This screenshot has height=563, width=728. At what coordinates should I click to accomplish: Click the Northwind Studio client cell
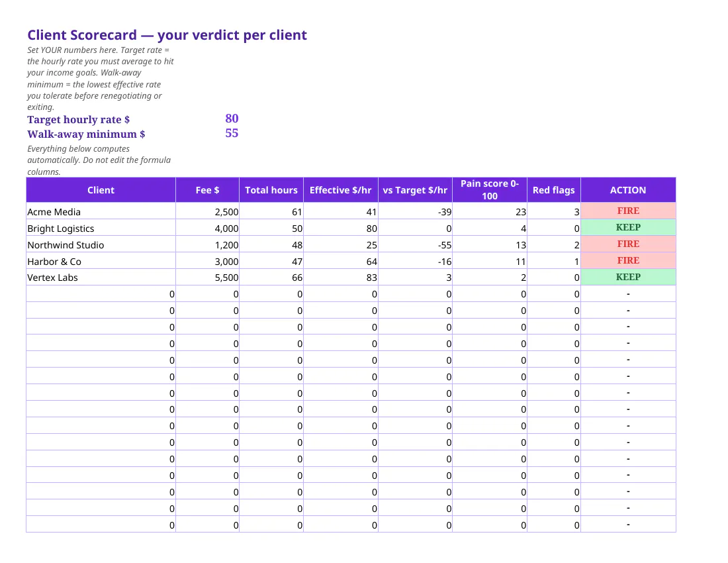coord(101,245)
